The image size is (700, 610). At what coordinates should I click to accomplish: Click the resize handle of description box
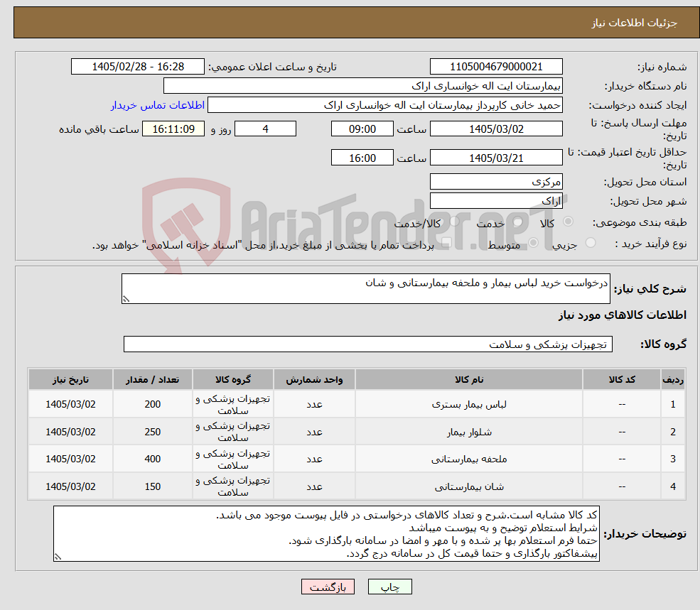coord(126,300)
